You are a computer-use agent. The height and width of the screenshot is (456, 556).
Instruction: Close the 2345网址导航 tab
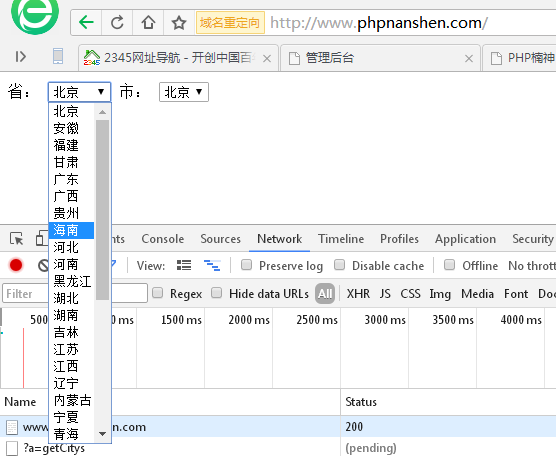[267, 59]
